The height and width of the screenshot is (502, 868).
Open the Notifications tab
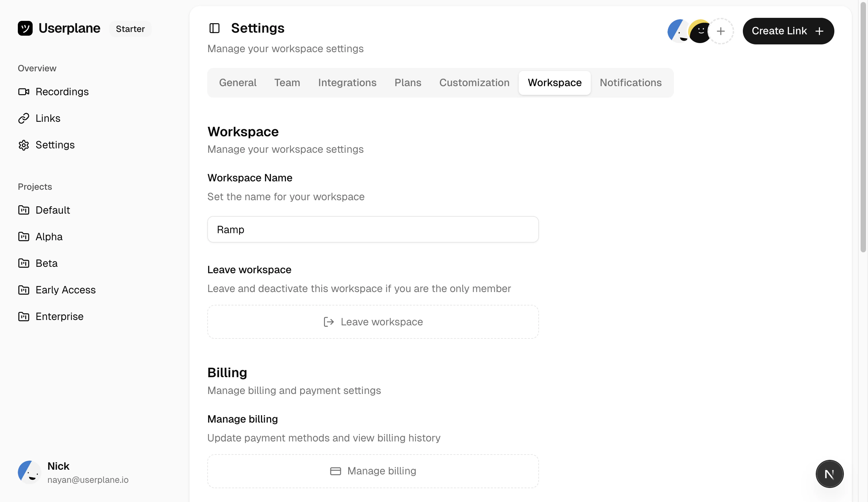point(630,83)
